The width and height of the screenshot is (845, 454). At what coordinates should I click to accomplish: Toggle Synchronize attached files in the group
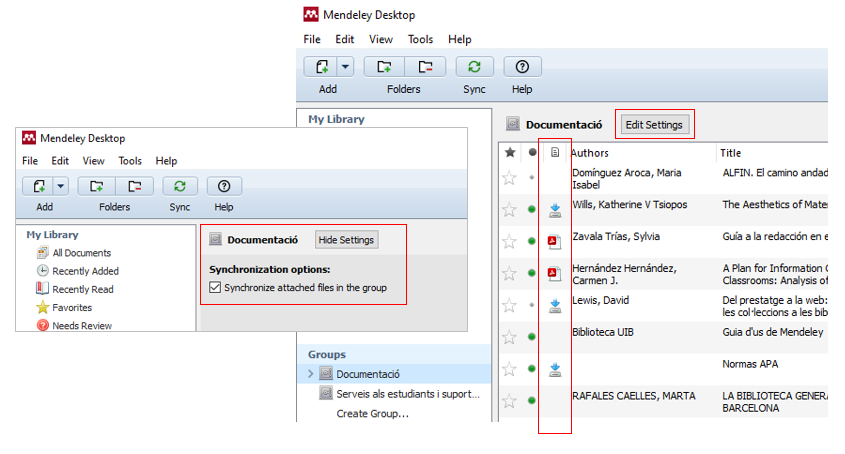click(215, 287)
